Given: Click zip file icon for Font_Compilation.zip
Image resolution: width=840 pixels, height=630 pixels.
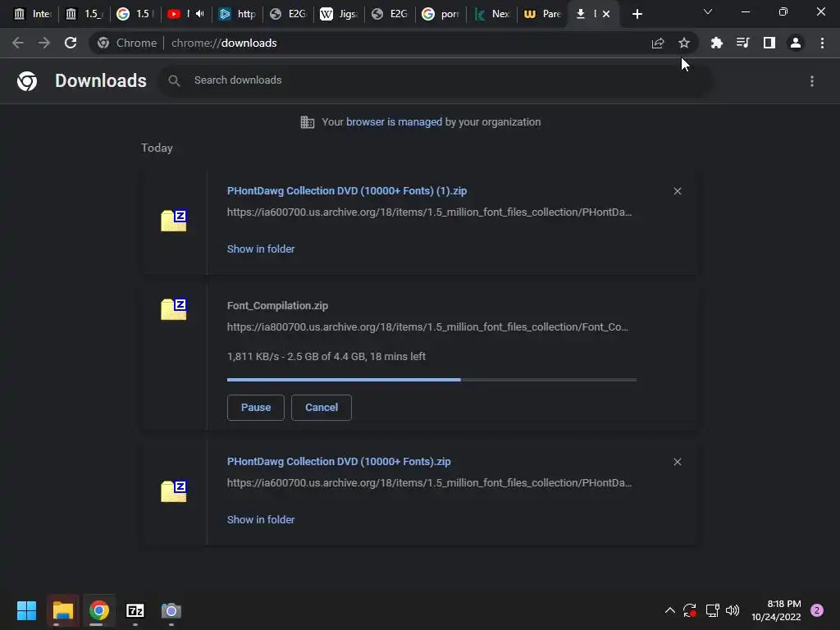Looking at the screenshot, I should [x=174, y=309].
